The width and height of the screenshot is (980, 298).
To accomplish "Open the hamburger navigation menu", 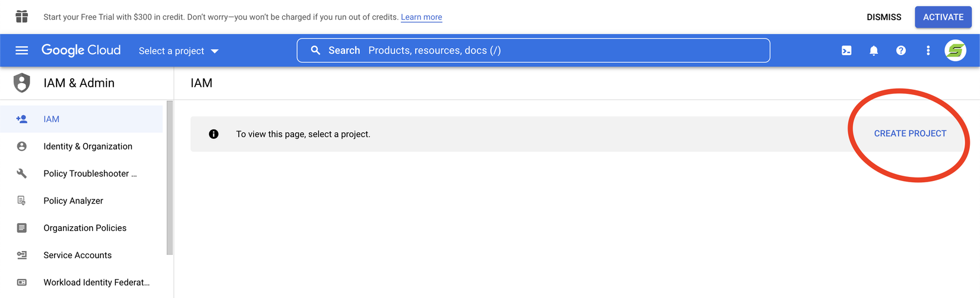I will point(22,50).
